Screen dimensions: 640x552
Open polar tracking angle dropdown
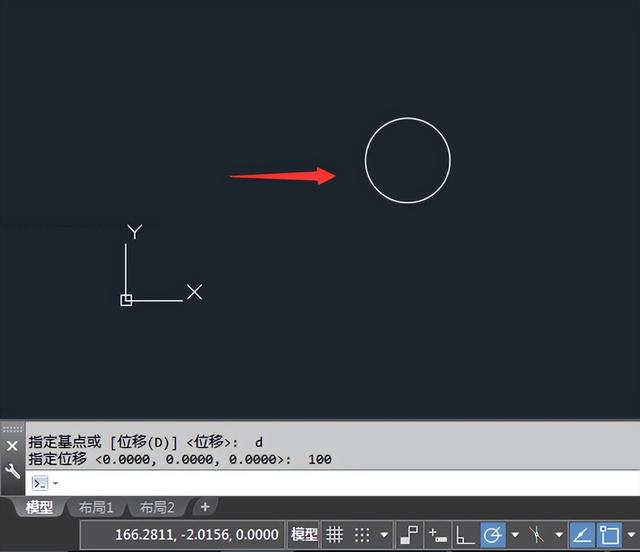(x=515, y=534)
